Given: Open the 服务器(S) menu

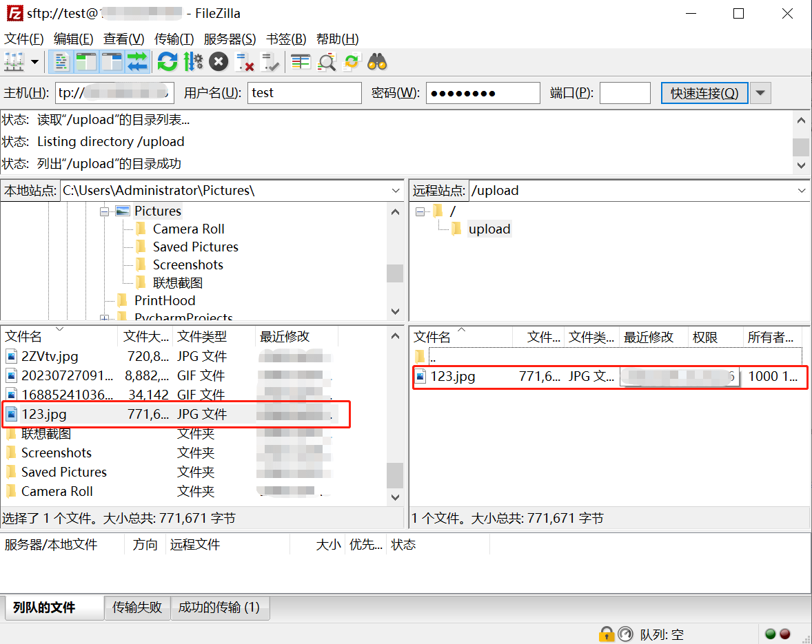Looking at the screenshot, I should point(230,39).
